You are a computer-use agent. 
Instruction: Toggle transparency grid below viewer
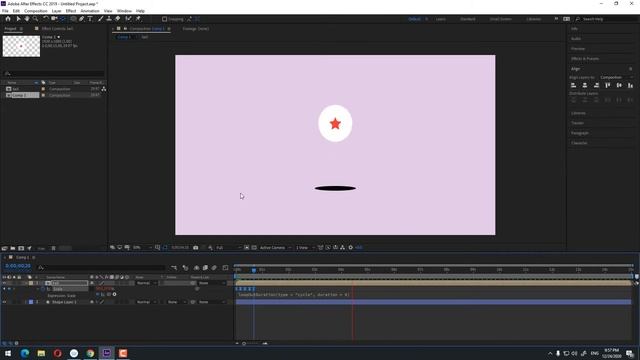pyautogui.click(x=254, y=248)
